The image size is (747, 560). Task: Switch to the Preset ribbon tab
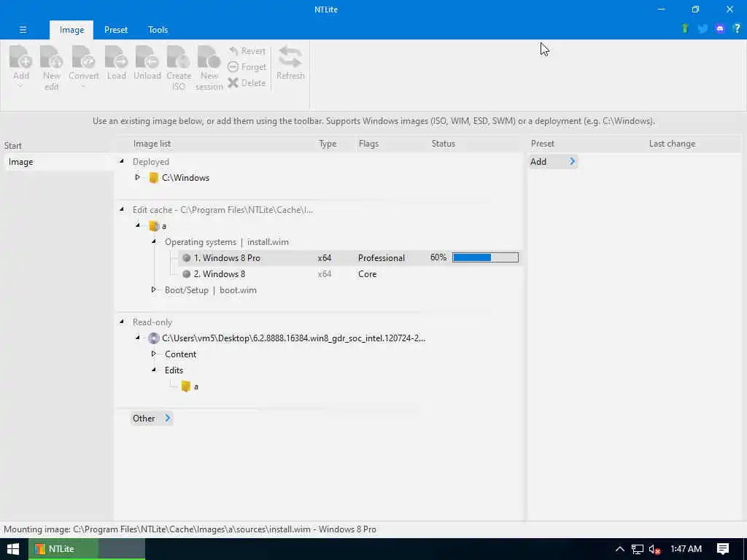click(116, 30)
